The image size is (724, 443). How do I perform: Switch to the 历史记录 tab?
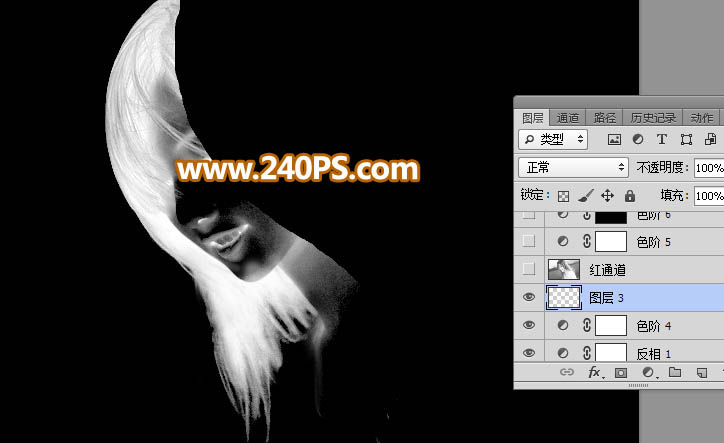pos(653,117)
